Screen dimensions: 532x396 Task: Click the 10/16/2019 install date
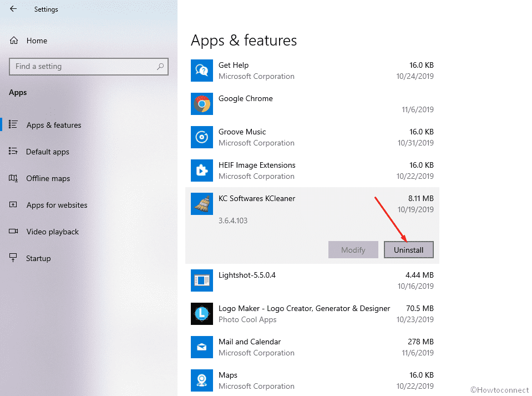tap(416, 286)
